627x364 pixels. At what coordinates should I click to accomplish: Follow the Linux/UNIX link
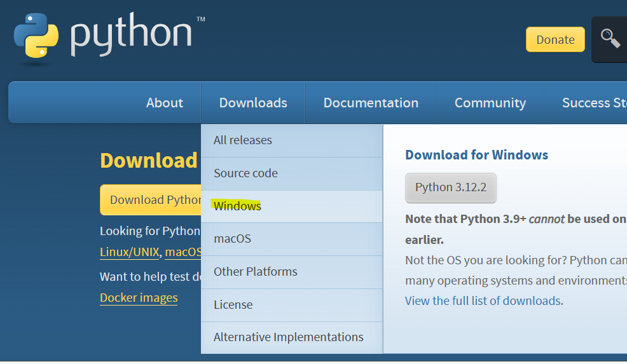130,252
